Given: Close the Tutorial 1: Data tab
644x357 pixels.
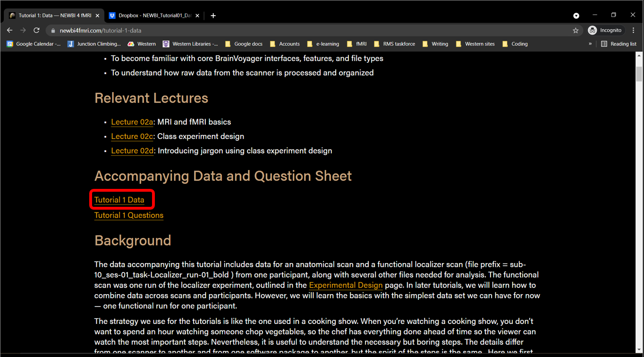Looking at the screenshot, I should coord(97,16).
